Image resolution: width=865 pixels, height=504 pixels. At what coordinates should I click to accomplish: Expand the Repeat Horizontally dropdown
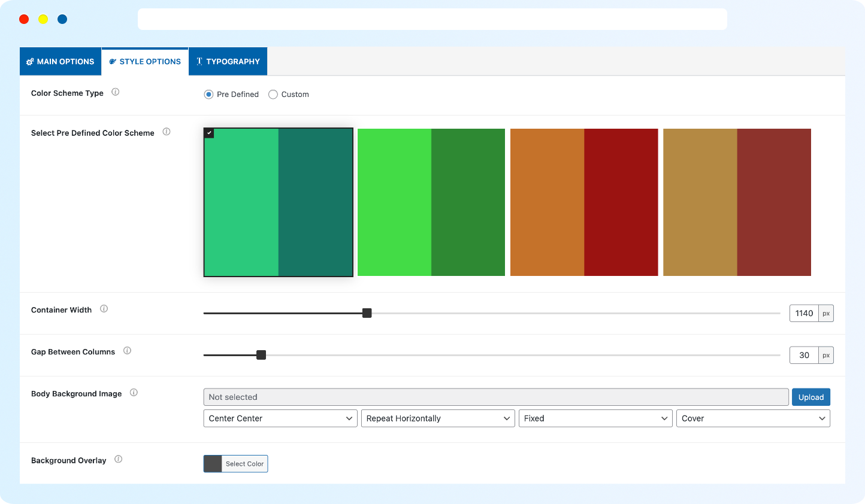point(438,418)
